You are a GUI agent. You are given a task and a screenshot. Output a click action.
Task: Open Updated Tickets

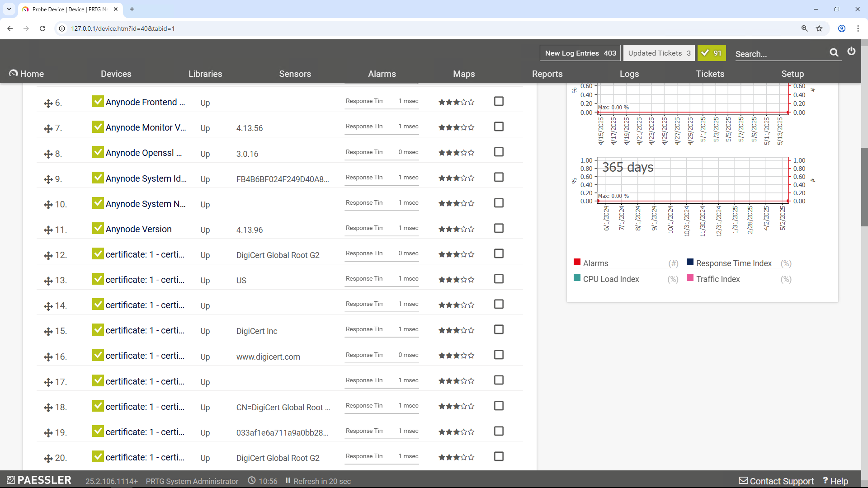coord(659,53)
